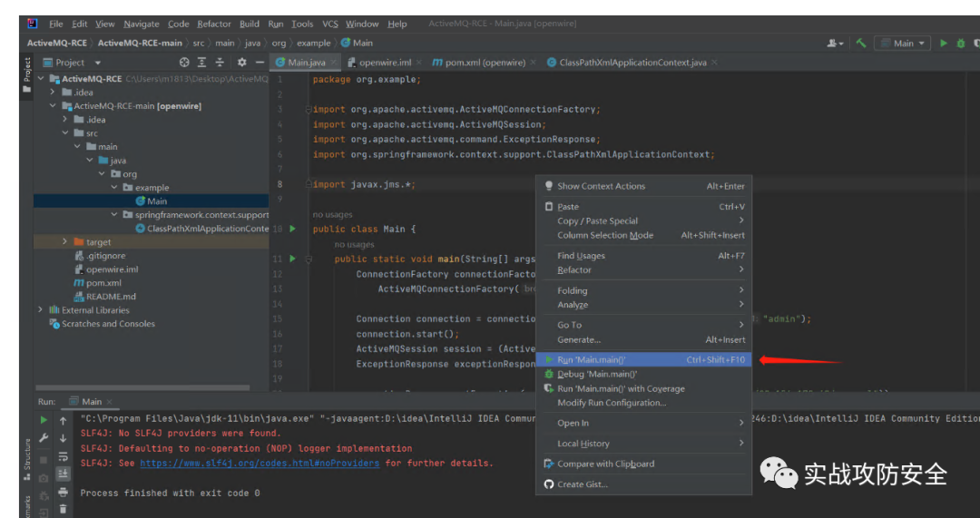
Task: Expand the top-level .idea folder
Action: click(54, 93)
